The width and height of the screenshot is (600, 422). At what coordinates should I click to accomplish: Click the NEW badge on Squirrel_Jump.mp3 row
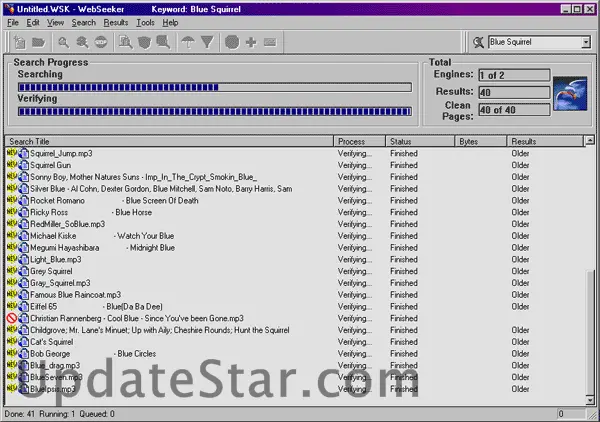pos(12,153)
